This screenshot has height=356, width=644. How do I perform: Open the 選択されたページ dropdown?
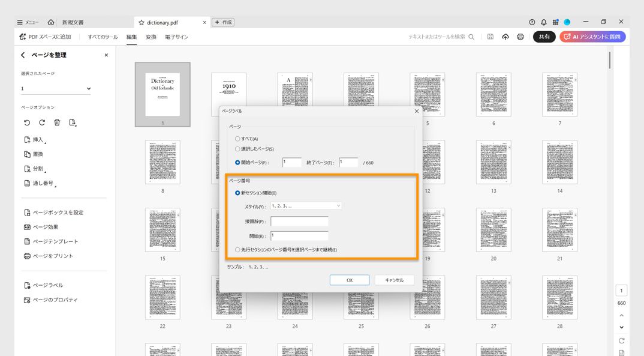coord(56,88)
